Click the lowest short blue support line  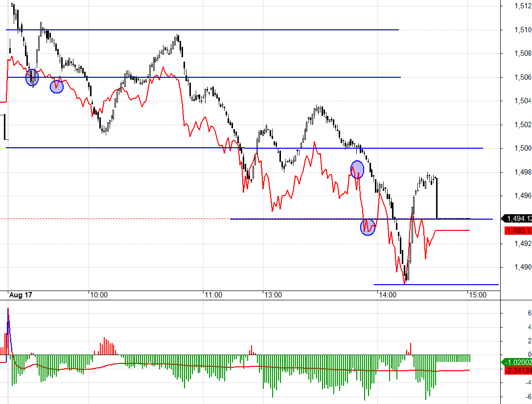tap(436, 284)
